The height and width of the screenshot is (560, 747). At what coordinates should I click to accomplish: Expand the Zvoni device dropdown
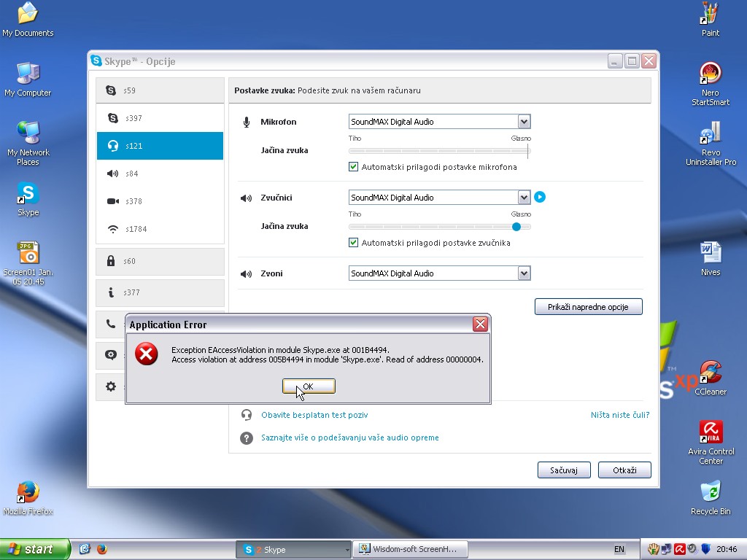click(x=524, y=273)
